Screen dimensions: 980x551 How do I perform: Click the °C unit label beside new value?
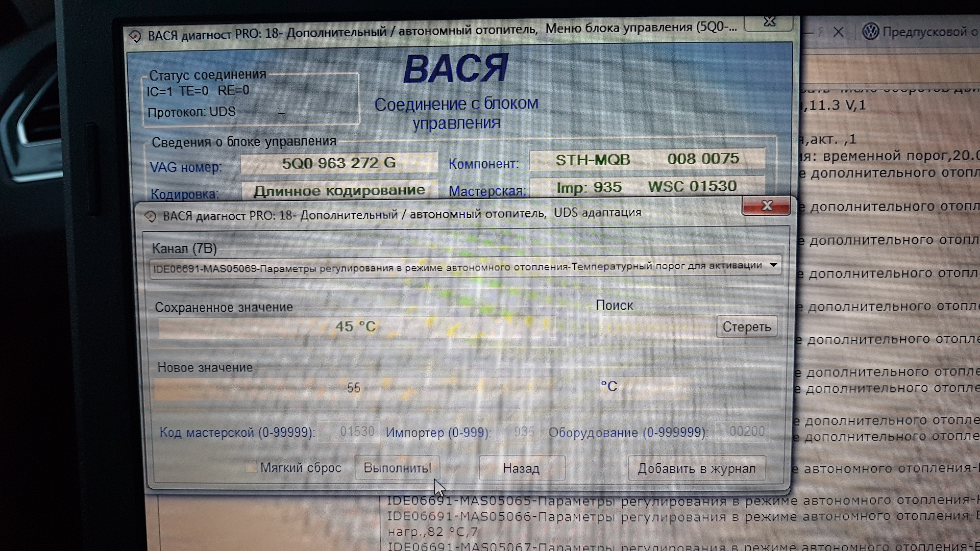point(609,387)
